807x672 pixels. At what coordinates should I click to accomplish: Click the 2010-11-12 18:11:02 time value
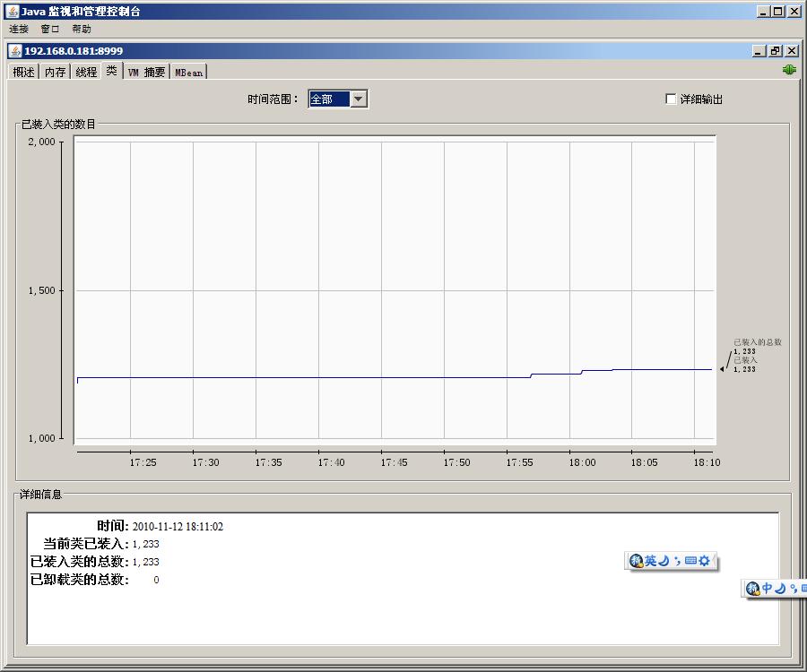click(178, 527)
